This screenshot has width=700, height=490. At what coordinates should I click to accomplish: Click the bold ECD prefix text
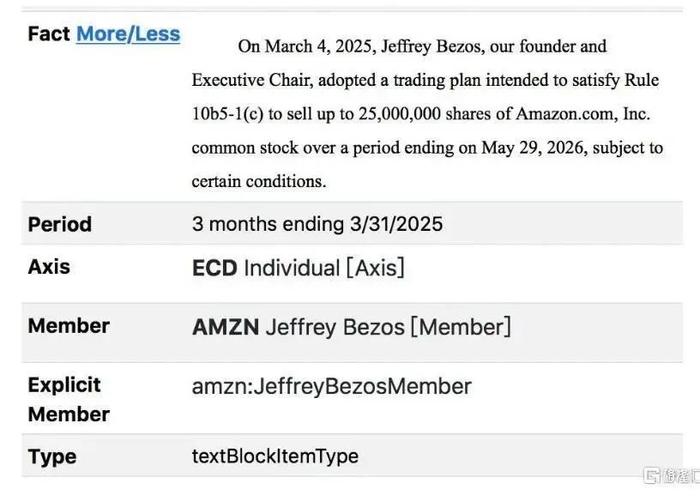[214, 268]
